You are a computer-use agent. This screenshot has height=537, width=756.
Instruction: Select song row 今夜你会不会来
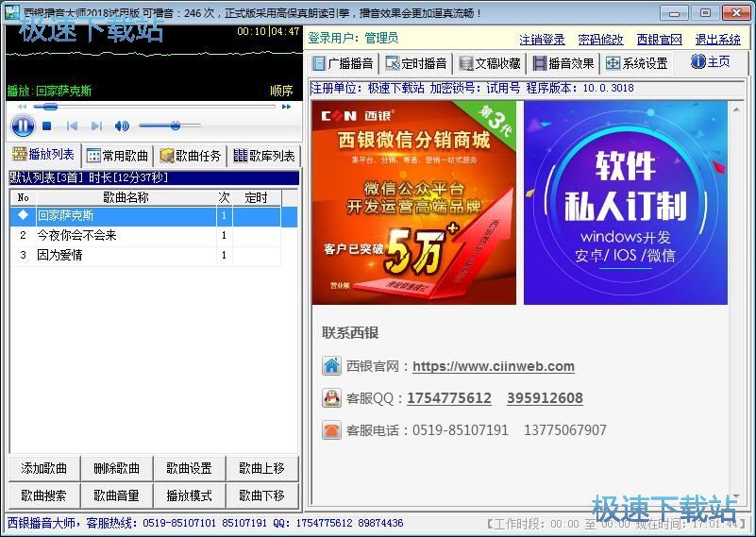[x=145, y=236]
